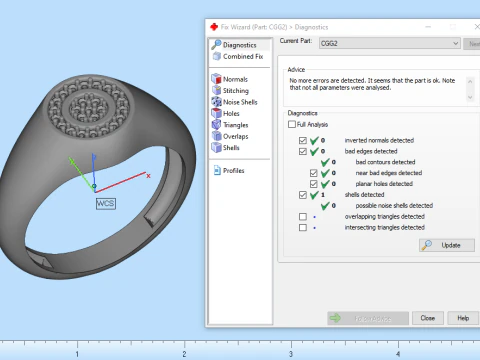Open the Noise Shells icon

pyautogui.click(x=216, y=102)
